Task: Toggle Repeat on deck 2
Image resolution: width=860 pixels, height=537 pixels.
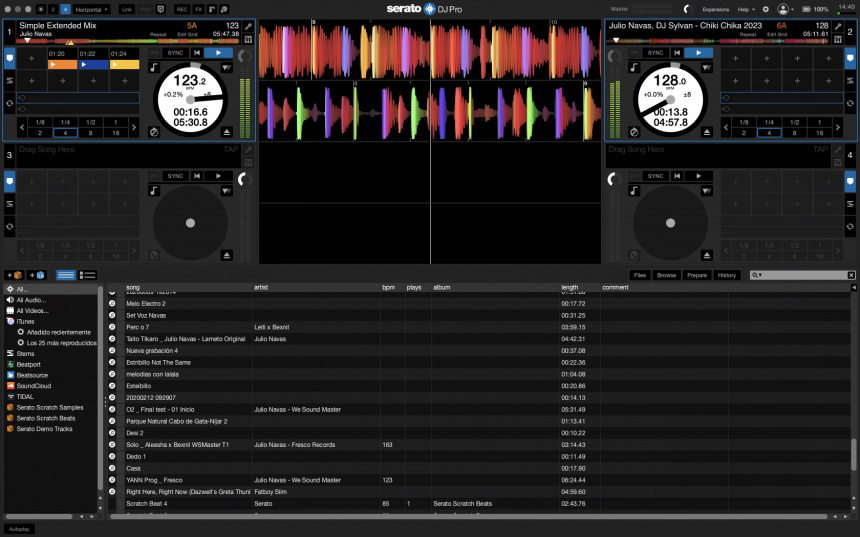Action: pyautogui.click(x=748, y=34)
